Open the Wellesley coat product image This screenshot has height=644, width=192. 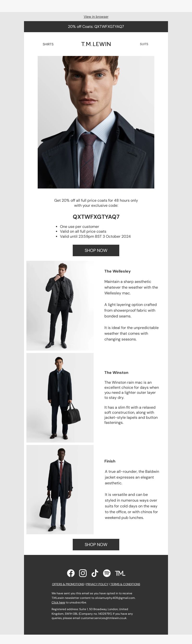coord(60,305)
